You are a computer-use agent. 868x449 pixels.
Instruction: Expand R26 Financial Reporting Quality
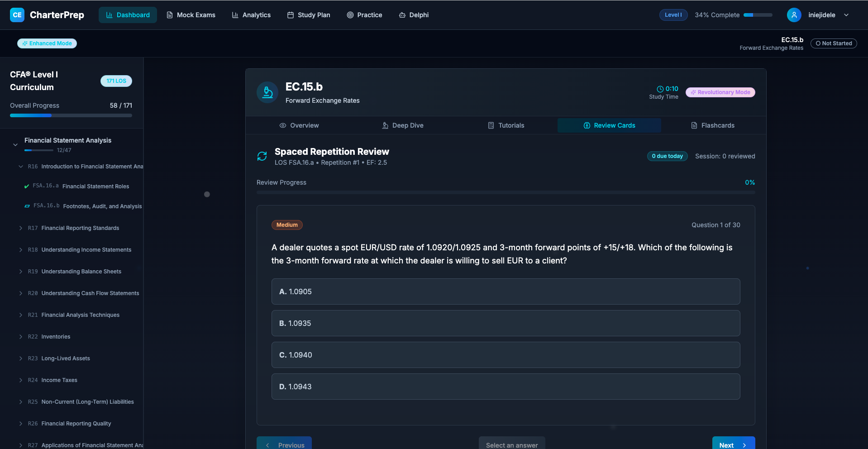tap(21, 424)
